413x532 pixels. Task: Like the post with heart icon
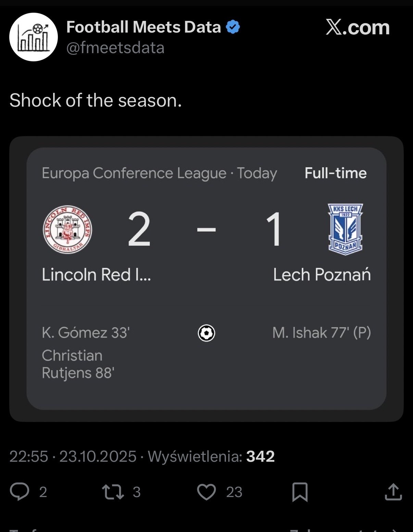pyautogui.click(x=206, y=492)
